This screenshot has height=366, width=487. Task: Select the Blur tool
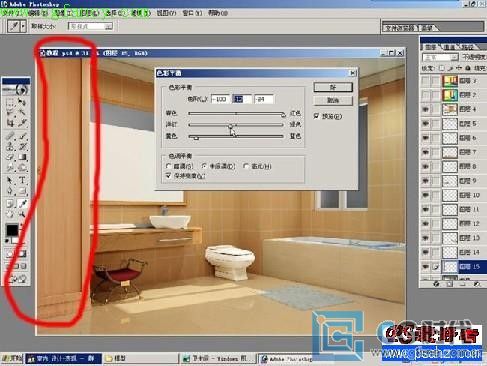(10, 168)
